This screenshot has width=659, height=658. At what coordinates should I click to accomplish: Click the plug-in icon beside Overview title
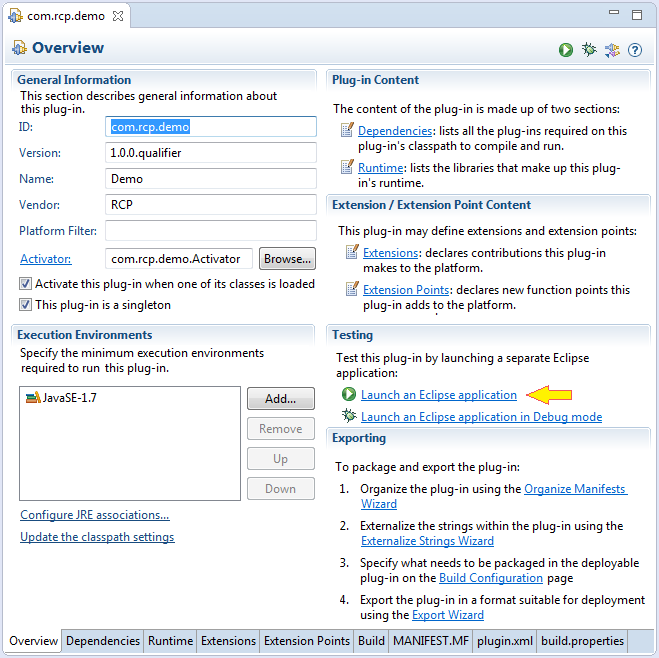tap(19, 47)
